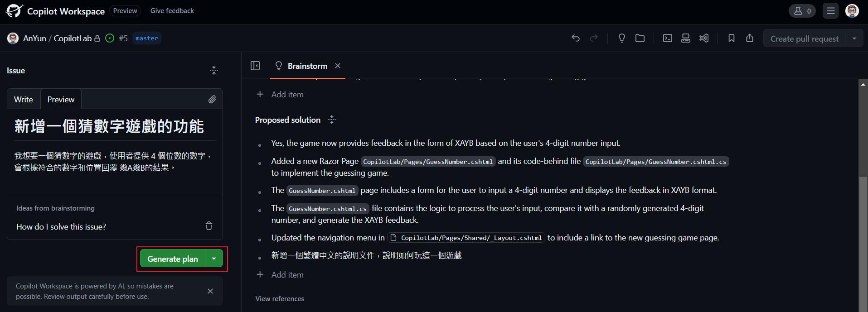
Task: Open the Generate plan dropdown arrow
Action: click(x=214, y=259)
